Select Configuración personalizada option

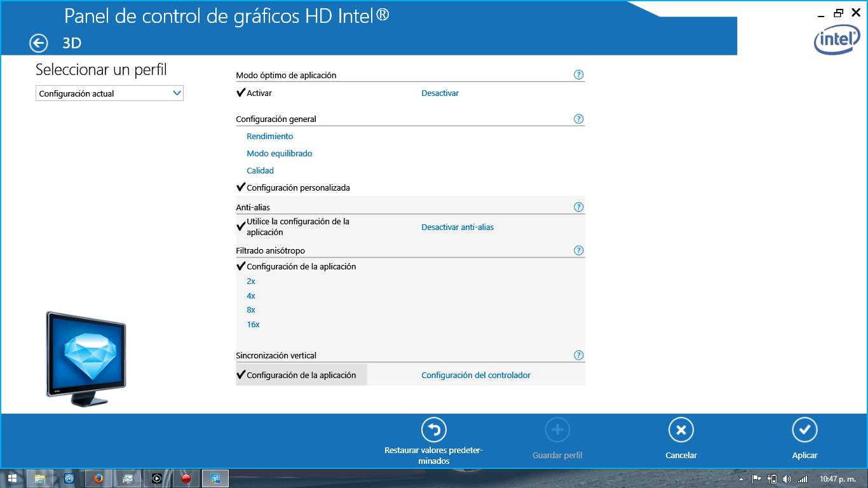(x=298, y=188)
